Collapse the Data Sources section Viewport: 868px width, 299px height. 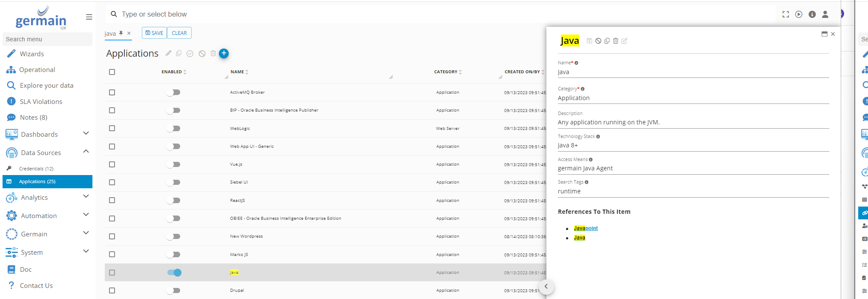tap(86, 152)
